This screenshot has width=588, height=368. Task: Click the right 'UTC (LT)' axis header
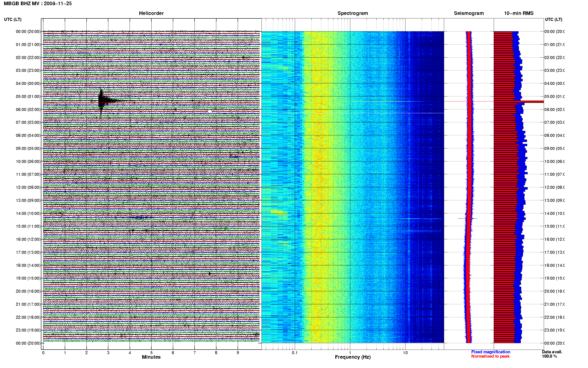(x=553, y=19)
